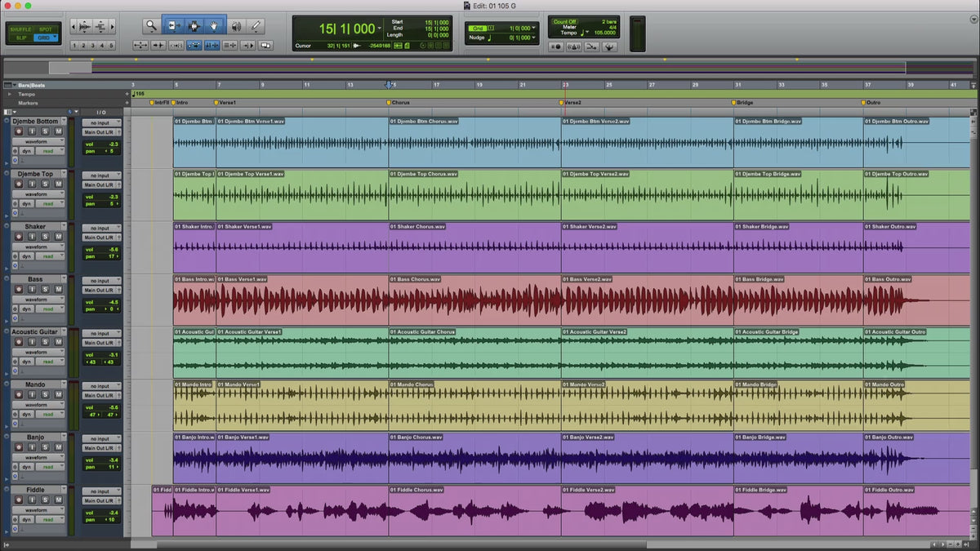This screenshot has height=551, width=980.
Task: Select the Trim tool in toolbar
Action: pos(172,26)
